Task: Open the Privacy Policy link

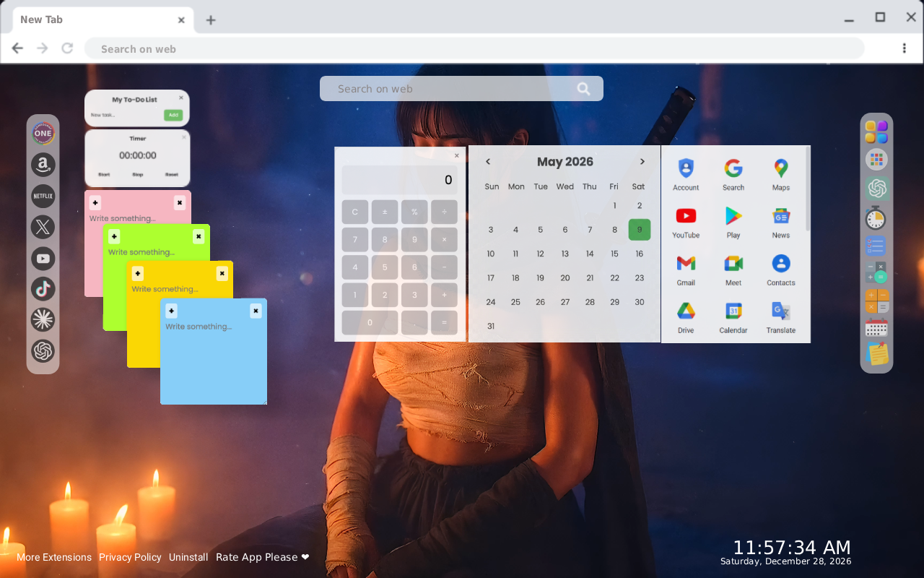Action: (x=130, y=557)
